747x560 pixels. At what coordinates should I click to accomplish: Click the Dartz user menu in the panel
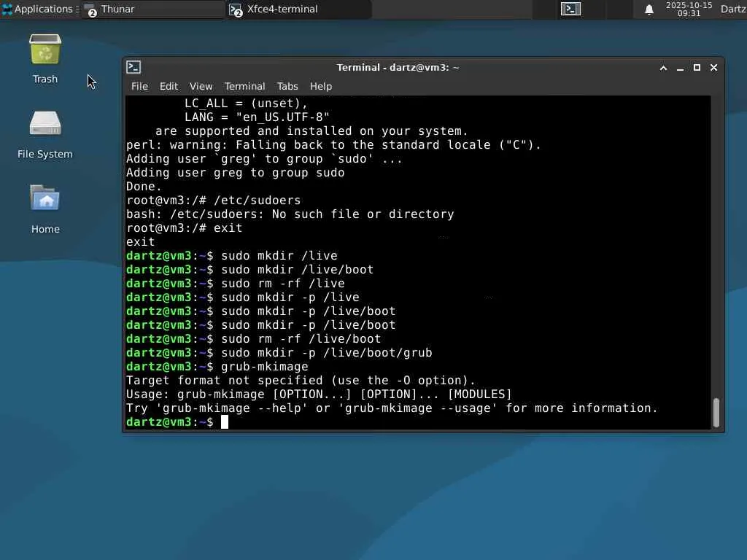click(733, 9)
